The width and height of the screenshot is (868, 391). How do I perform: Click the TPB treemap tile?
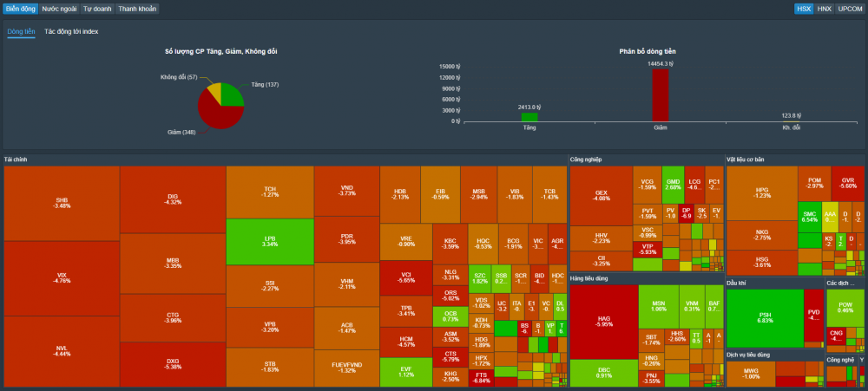406,311
